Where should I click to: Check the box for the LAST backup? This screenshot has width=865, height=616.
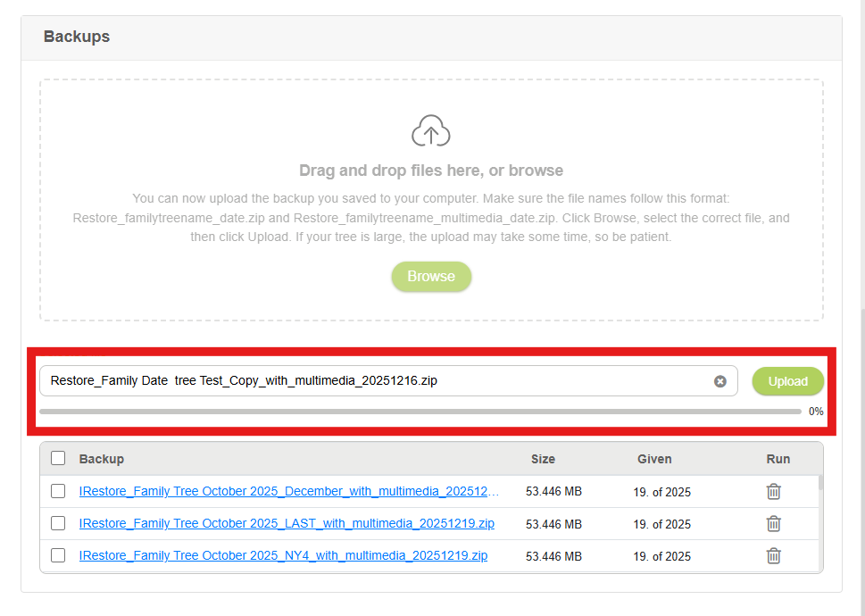(x=58, y=523)
